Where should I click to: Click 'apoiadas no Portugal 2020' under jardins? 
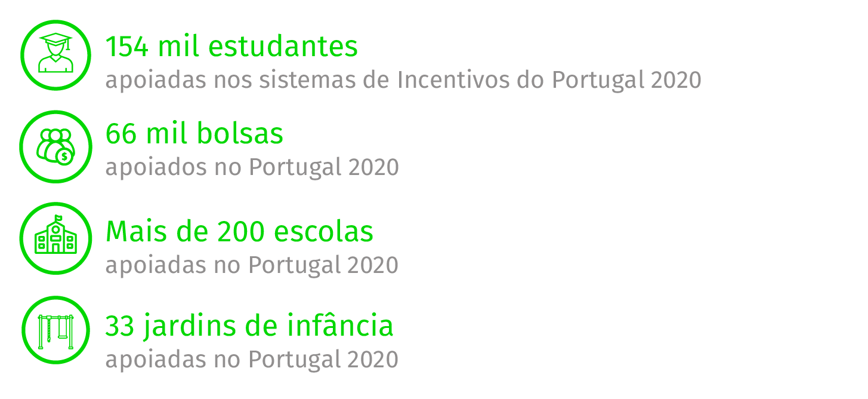(252, 360)
